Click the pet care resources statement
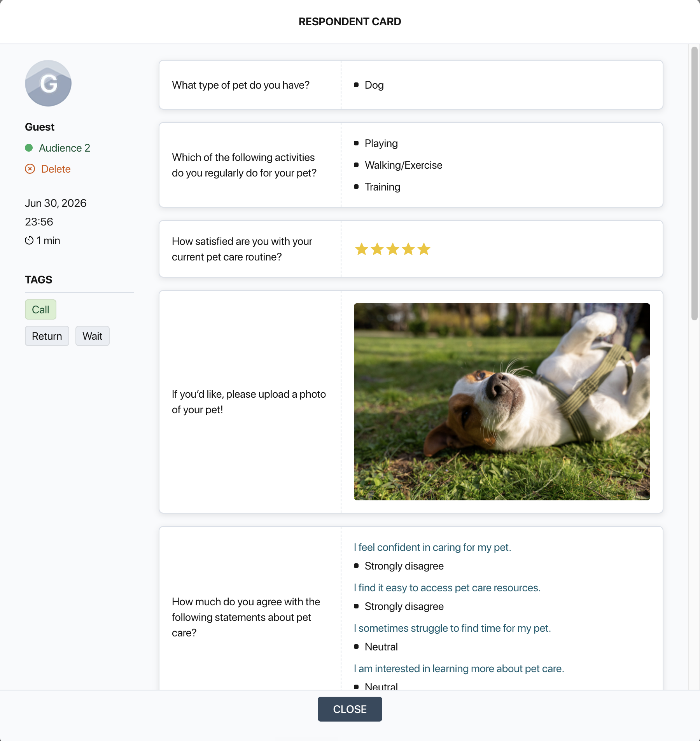 point(447,588)
